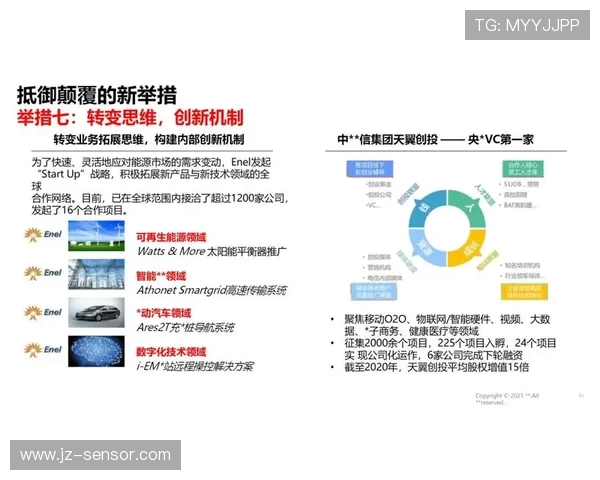Screen dimensions: 600x480
Task: Click the diagram item 高校招聘
Action: pyautogui.click(x=515, y=195)
